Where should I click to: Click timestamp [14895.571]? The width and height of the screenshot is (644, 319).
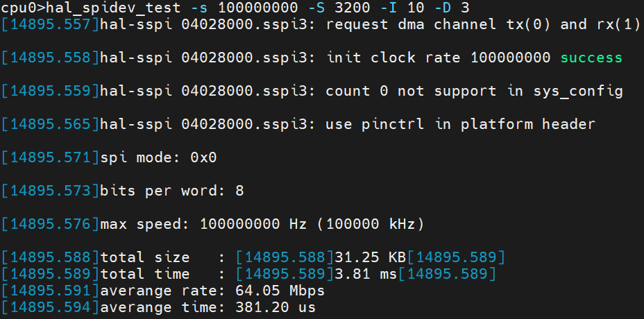(51, 157)
